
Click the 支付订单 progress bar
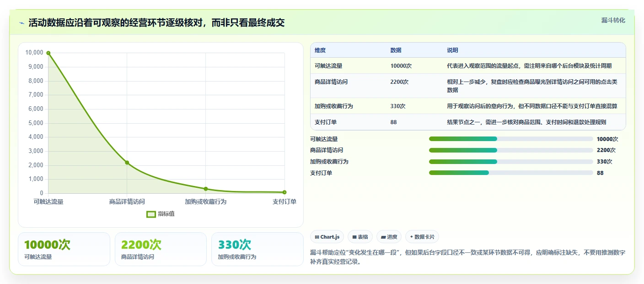[x=511, y=173]
